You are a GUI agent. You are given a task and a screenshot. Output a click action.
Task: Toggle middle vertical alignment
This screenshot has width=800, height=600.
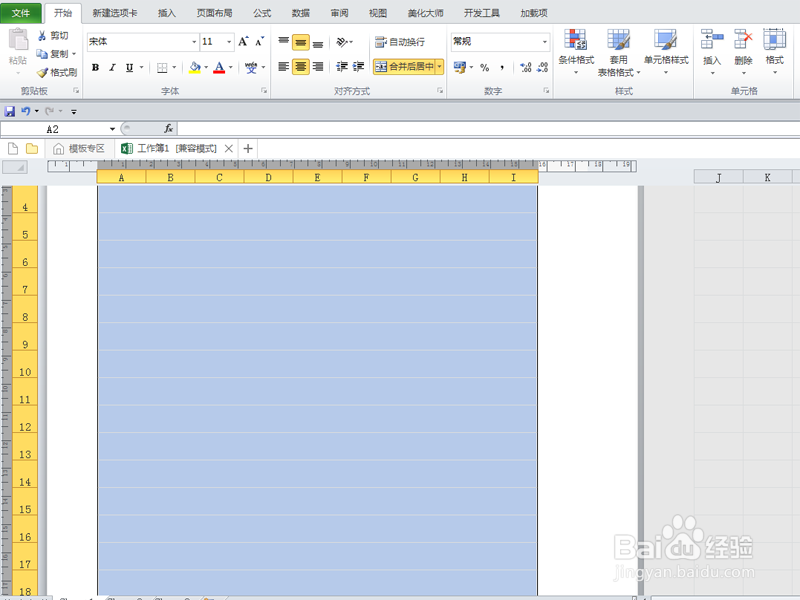click(x=301, y=42)
